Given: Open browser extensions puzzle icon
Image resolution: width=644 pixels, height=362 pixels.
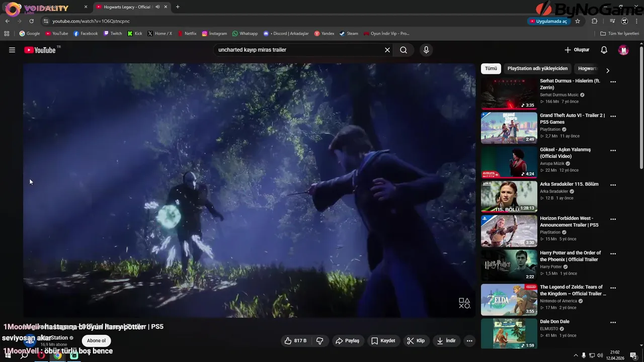Looking at the screenshot, I should point(594,21).
